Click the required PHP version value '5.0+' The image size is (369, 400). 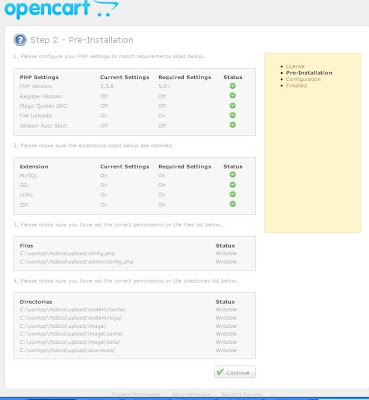164,86
